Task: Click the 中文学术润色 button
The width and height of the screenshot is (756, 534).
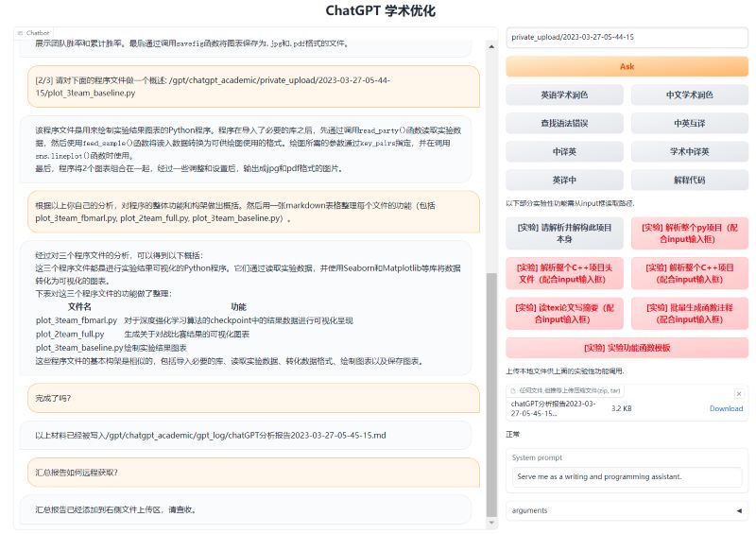Action: 689,95
